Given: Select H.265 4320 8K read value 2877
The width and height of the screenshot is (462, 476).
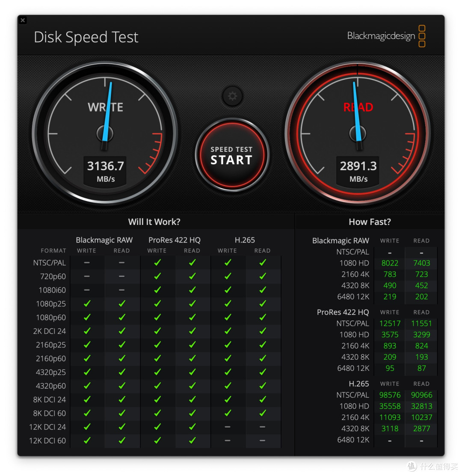Looking at the screenshot, I should pyautogui.click(x=421, y=429).
